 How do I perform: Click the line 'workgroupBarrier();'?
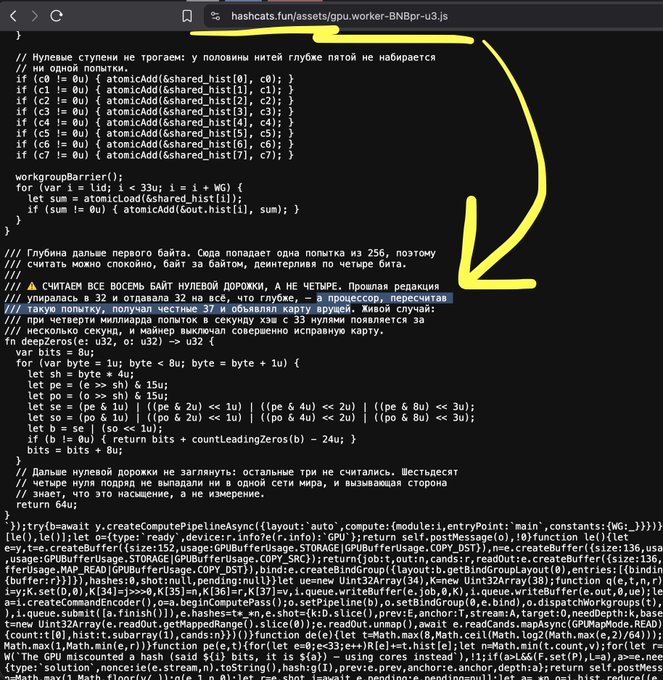[x=69, y=177]
